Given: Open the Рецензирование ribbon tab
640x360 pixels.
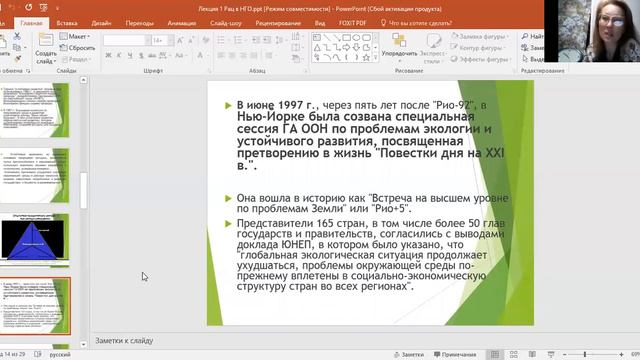Looking at the screenshot, I should [278, 23].
